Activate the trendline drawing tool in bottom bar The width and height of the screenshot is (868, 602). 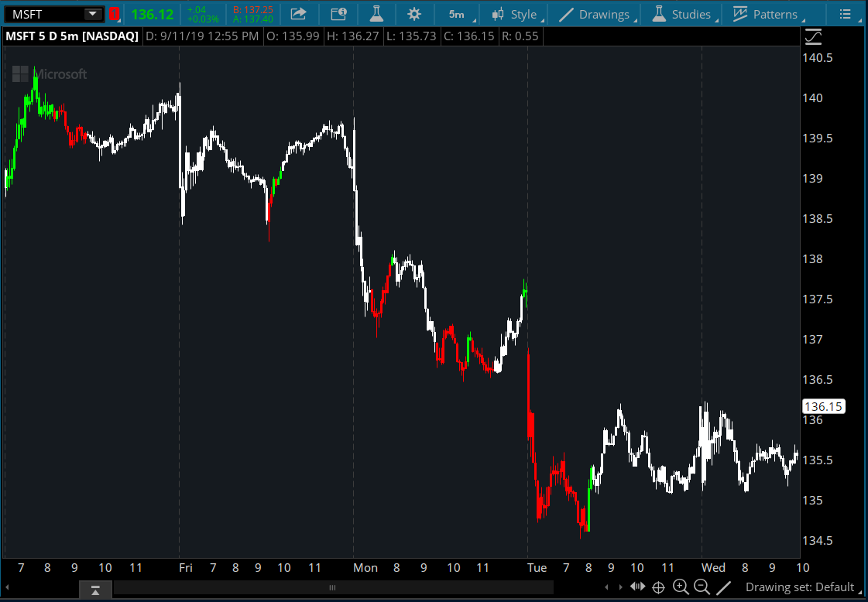tap(723, 587)
